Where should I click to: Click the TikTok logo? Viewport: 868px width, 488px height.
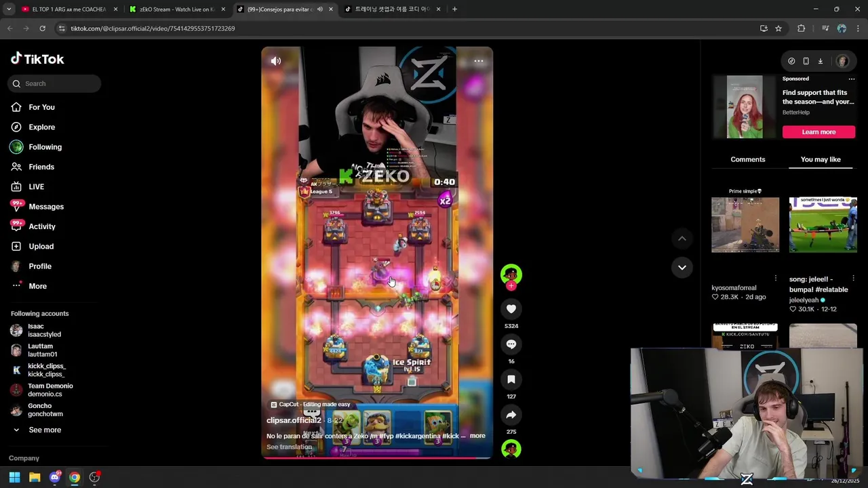[x=37, y=59]
